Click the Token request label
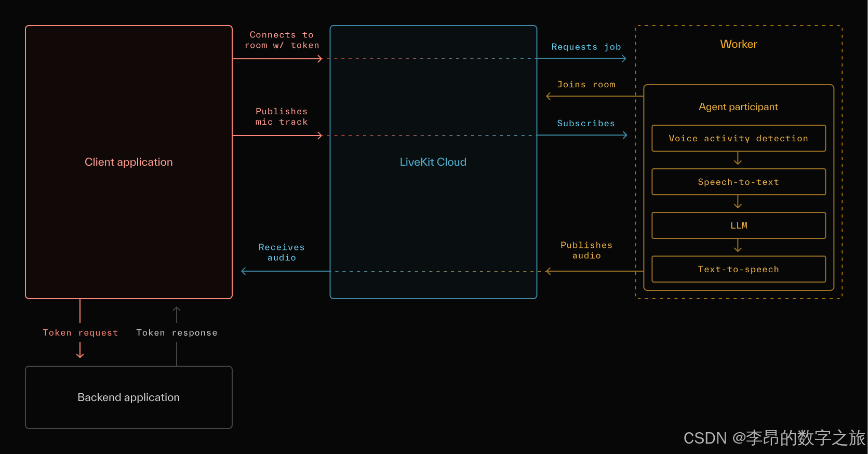This screenshot has width=868, height=454. (80, 332)
